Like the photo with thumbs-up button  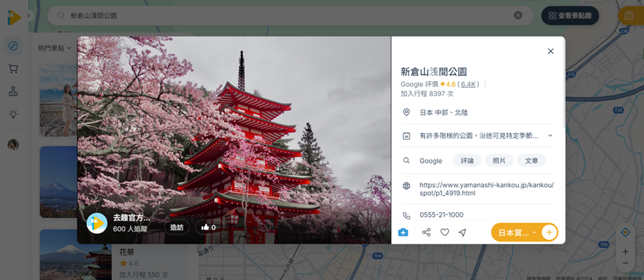click(209, 227)
